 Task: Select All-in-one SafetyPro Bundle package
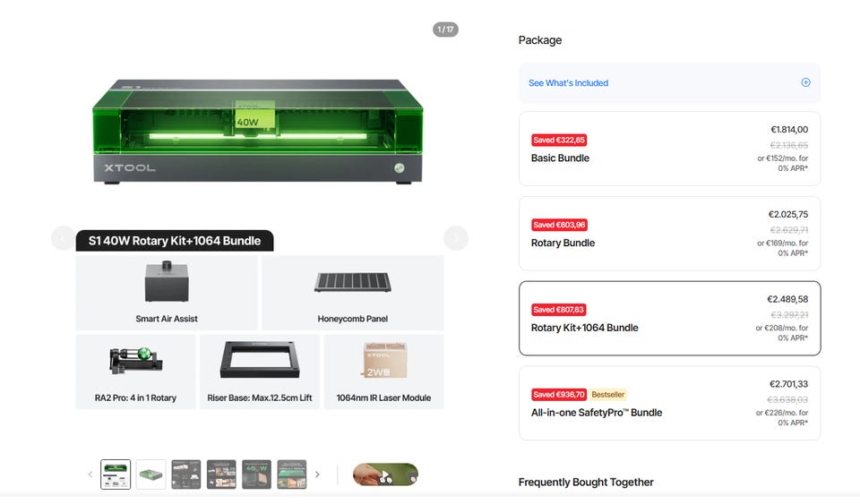coord(670,403)
